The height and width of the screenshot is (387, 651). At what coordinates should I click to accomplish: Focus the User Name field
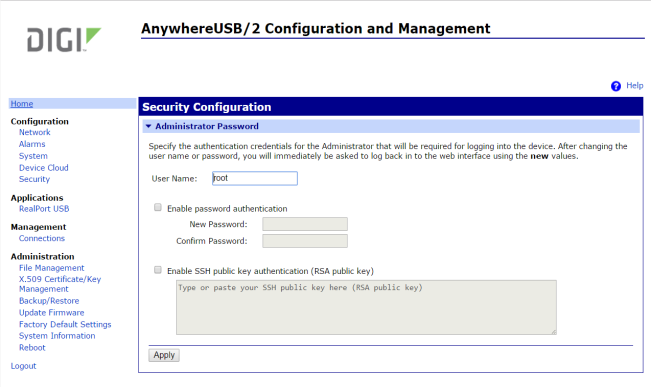255,178
